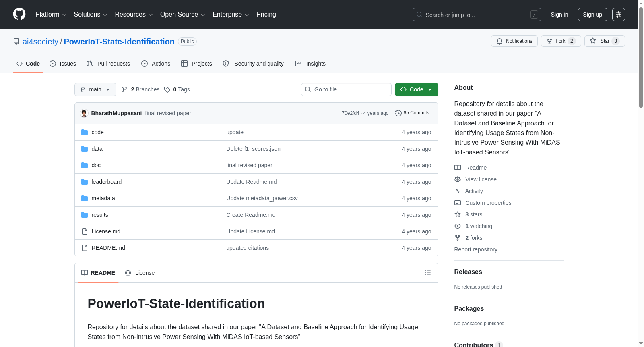Image resolution: width=644 pixels, height=347 pixels.
Task: Focus the Go to file input
Action: click(x=346, y=89)
